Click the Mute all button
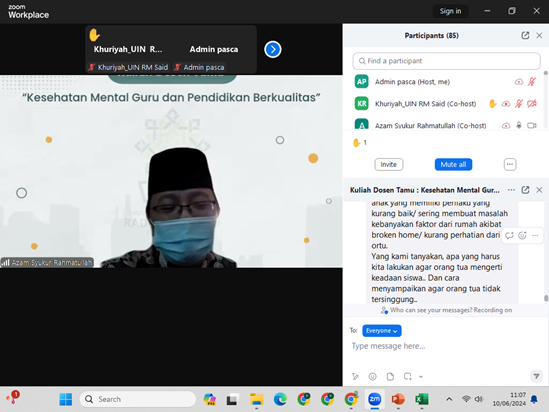The image size is (549, 412). [x=453, y=164]
